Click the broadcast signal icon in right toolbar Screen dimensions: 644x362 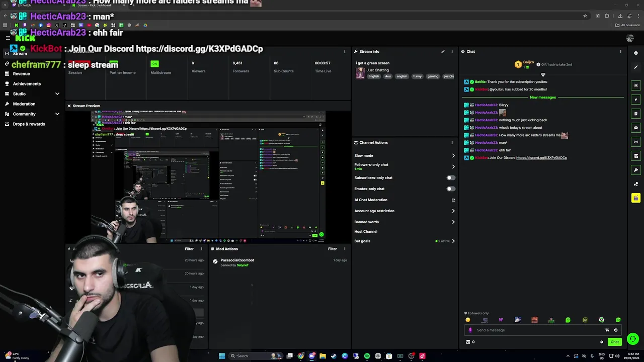pyautogui.click(x=636, y=142)
